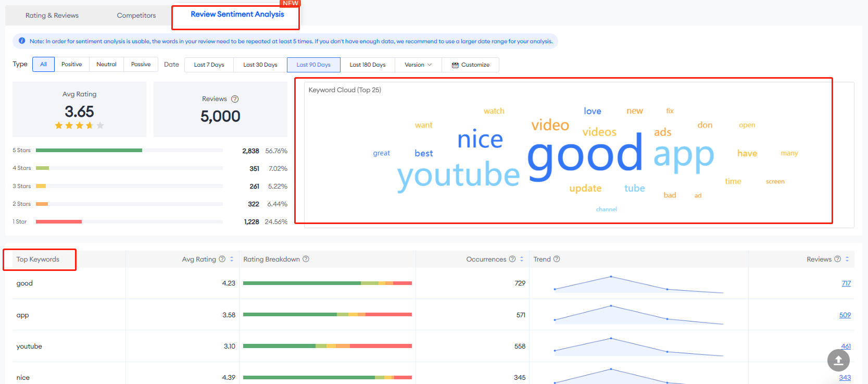Choose the Last 30 Days range
Image resolution: width=868 pixels, height=384 pixels.
click(x=260, y=65)
